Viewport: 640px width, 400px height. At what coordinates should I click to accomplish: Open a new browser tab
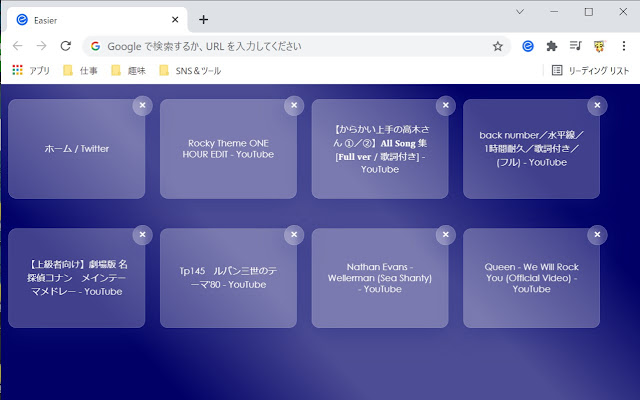pyautogui.click(x=203, y=20)
